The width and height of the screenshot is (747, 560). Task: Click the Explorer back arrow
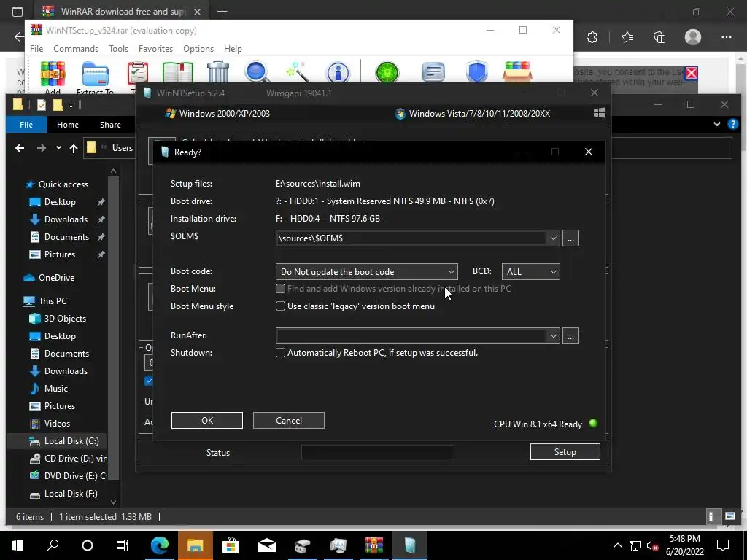coord(20,148)
